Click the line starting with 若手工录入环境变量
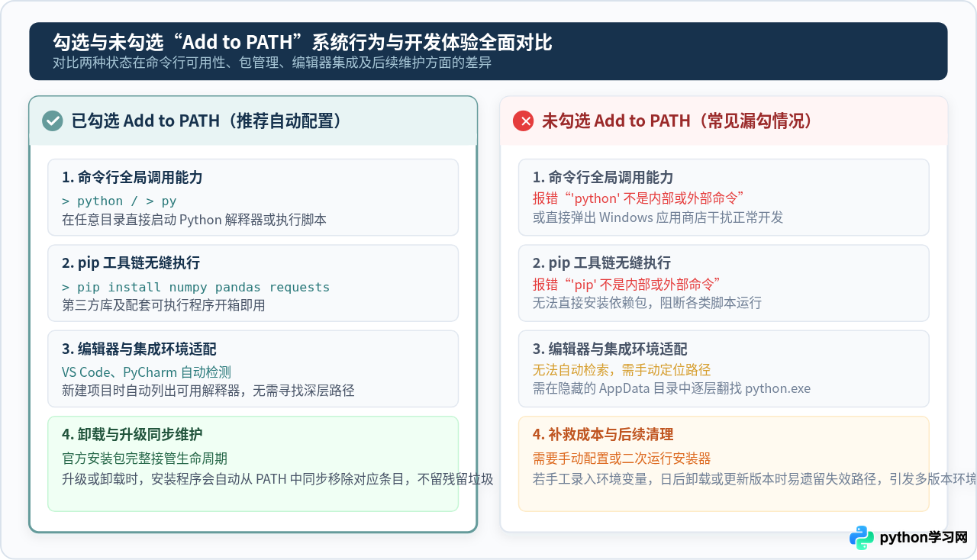Screen dimensions: 977x560 pos(755,479)
